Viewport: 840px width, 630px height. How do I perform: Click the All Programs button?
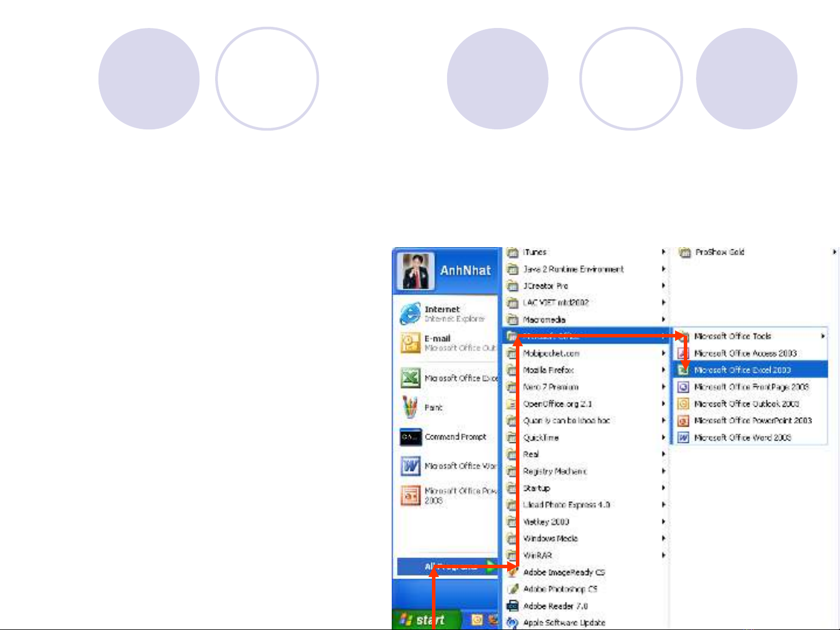click(x=447, y=566)
